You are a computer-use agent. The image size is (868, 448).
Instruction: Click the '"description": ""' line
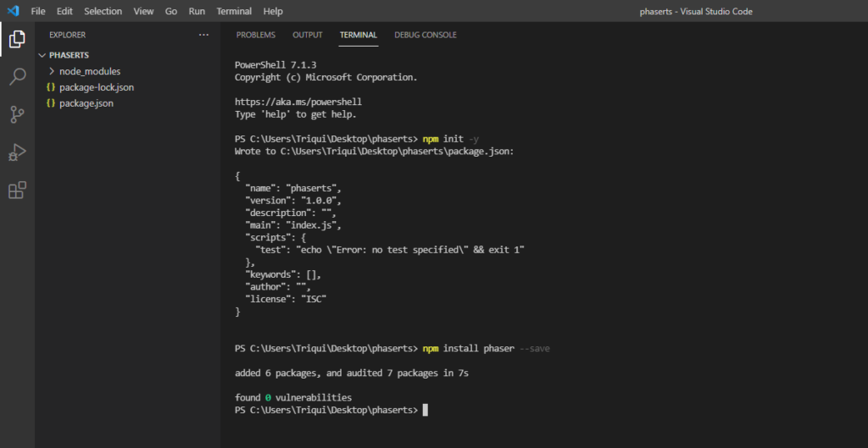291,213
